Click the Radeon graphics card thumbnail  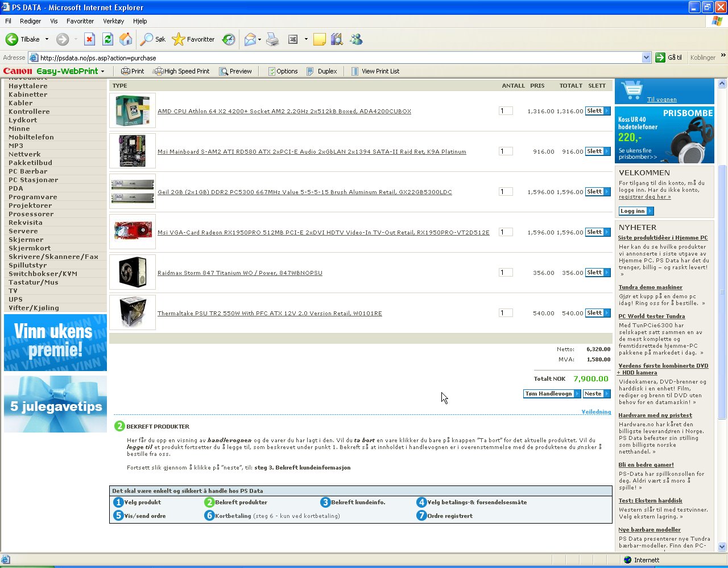click(x=133, y=232)
